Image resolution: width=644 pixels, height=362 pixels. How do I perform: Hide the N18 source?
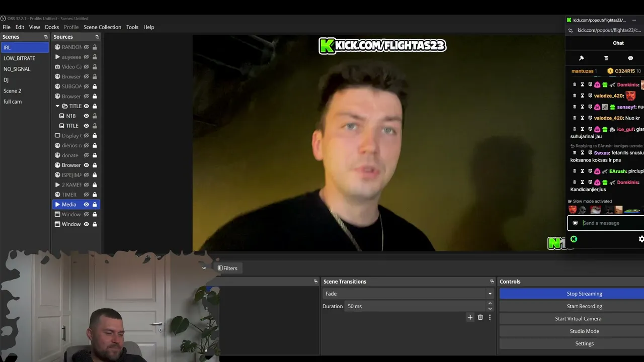pos(86,116)
